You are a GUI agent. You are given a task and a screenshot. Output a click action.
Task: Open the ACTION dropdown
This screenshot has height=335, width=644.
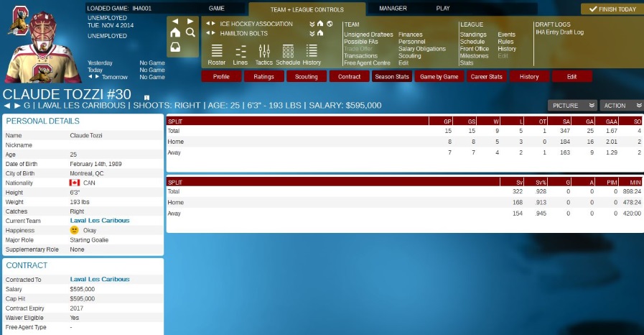(x=621, y=105)
